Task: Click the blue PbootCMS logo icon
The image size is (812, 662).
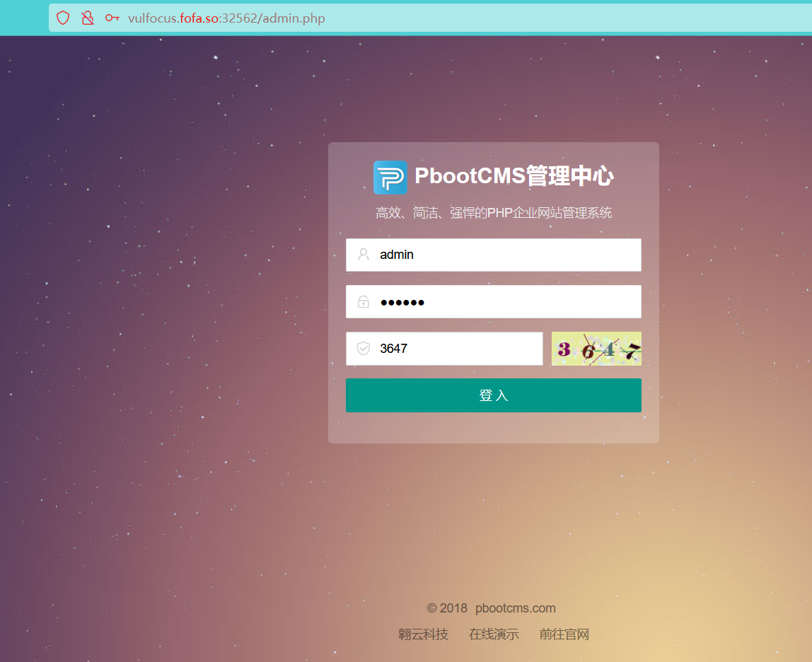Action: pos(390,178)
